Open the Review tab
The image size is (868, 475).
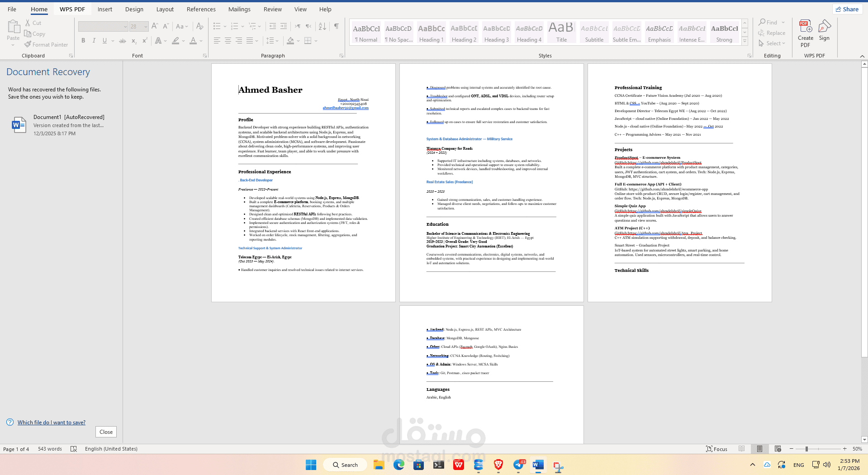click(x=273, y=9)
